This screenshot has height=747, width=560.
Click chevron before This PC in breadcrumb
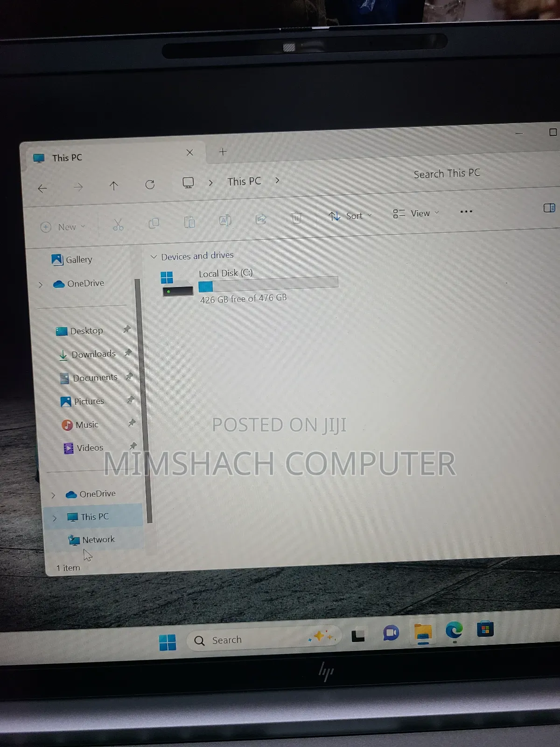[x=210, y=183]
